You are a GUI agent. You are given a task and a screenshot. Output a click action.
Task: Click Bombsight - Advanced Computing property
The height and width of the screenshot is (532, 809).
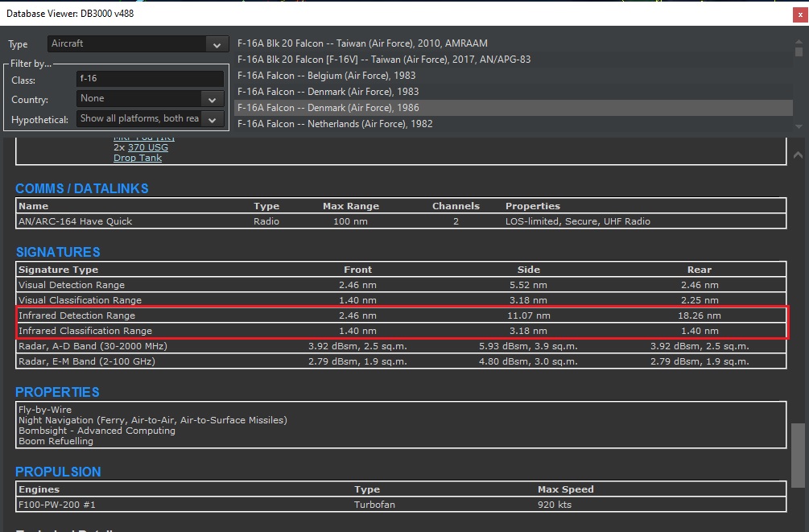97,431
